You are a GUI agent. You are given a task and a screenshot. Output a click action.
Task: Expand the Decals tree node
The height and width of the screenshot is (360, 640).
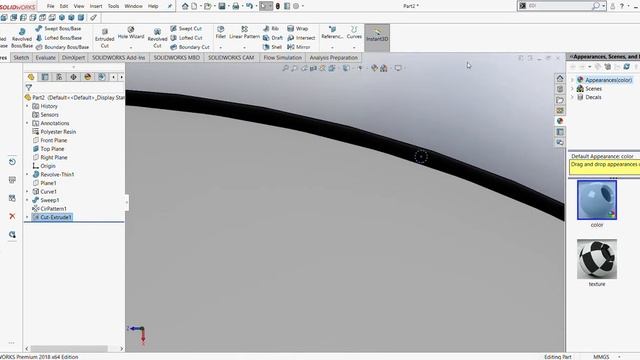point(572,97)
